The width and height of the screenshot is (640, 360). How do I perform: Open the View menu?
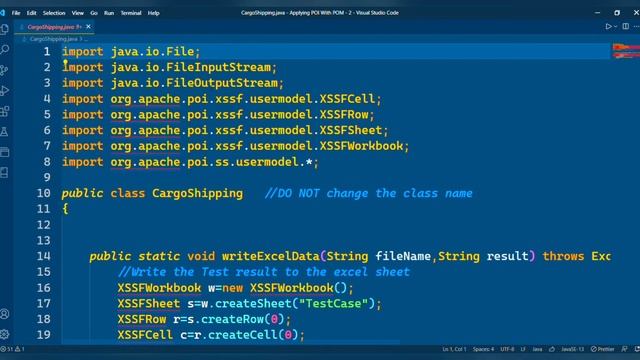[78, 13]
